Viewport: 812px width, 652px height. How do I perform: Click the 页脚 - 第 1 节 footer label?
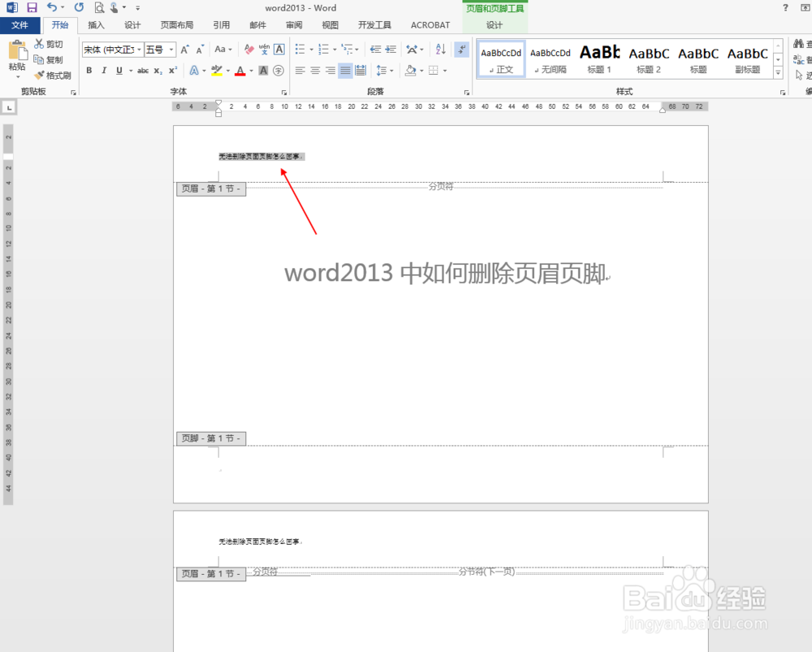pos(211,438)
